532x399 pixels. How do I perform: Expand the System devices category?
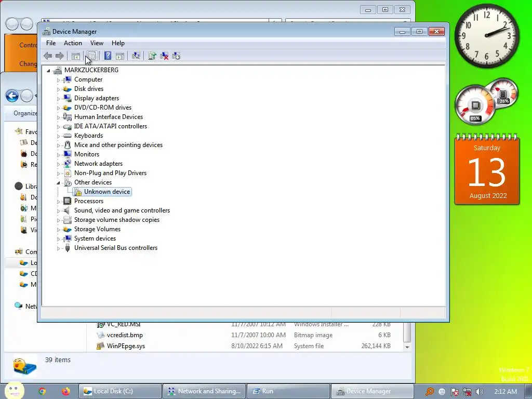pyautogui.click(x=58, y=239)
